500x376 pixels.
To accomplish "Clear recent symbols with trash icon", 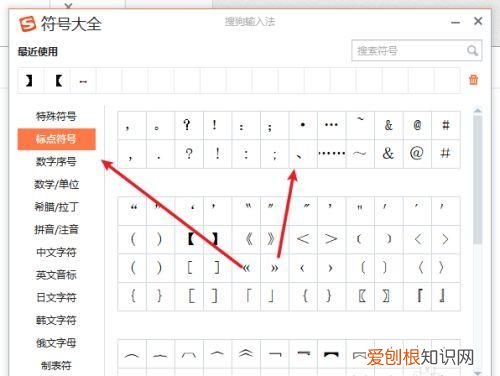I will [x=473, y=80].
